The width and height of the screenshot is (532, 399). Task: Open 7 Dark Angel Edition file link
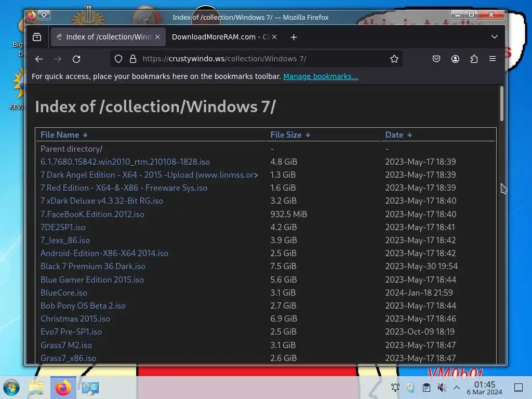pyautogui.click(x=149, y=175)
